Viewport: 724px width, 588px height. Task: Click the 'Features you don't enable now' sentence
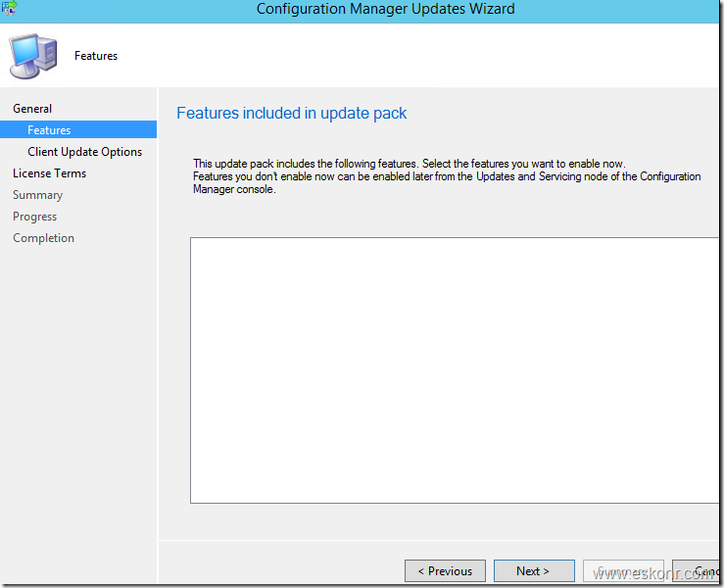pyautogui.click(x=446, y=176)
